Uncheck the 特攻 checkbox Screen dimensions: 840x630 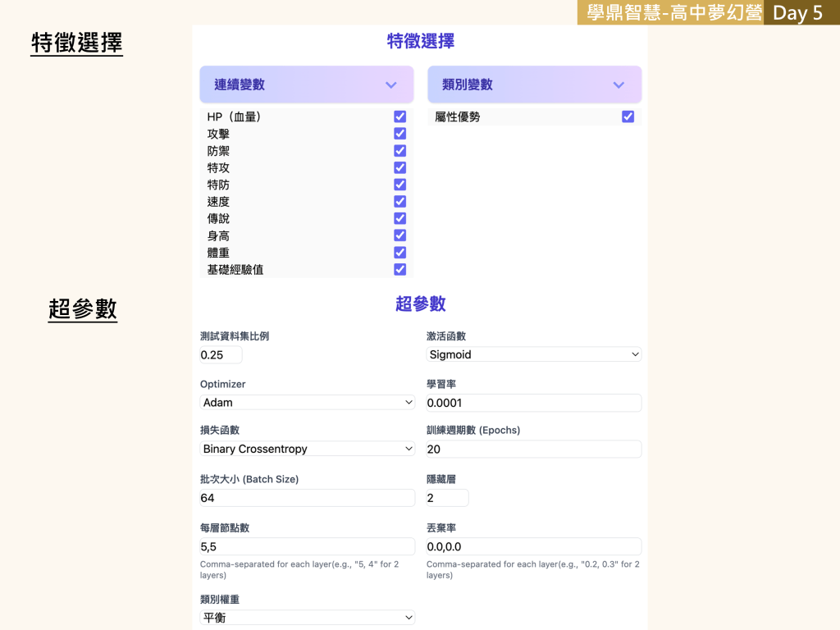400,167
